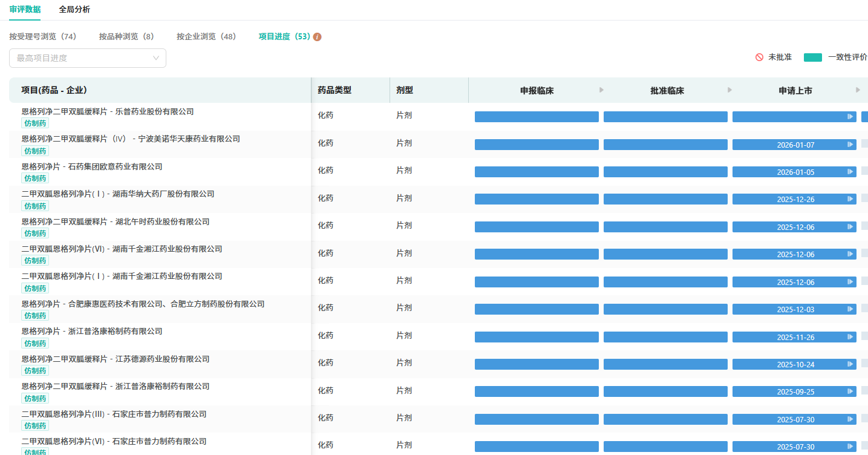Viewport: 868px width, 455px height.
Task: Click the 2026-01-05 申请上市 progress bar
Action: click(x=794, y=172)
